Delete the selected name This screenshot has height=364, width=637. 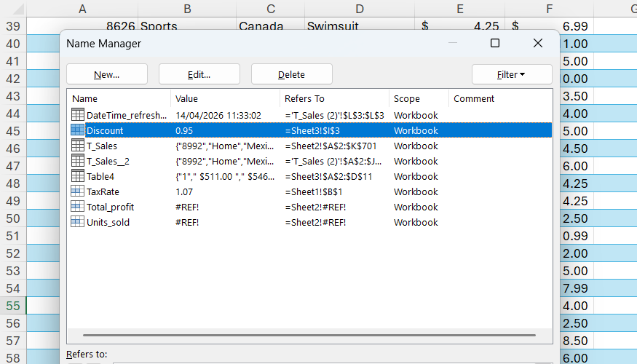click(x=292, y=74)
